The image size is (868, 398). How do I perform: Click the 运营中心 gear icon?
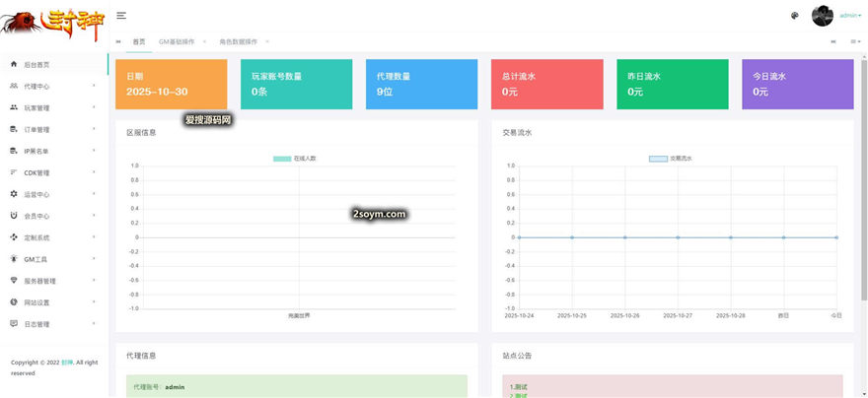[x=14, y=194]
